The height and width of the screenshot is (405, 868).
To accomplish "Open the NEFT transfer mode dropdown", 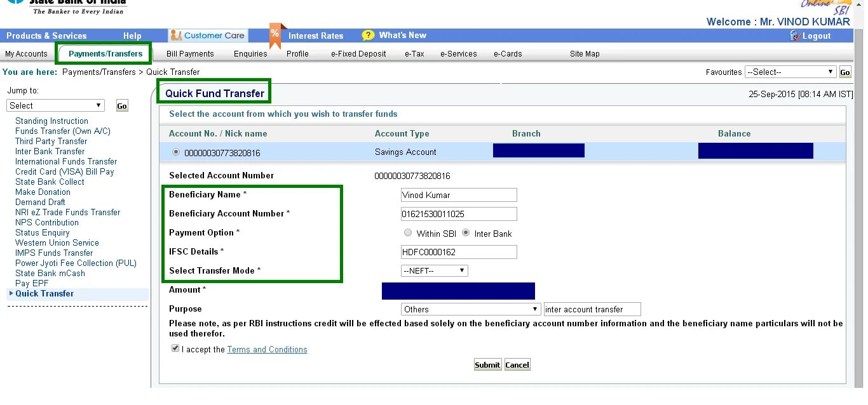I will (435, 270).
